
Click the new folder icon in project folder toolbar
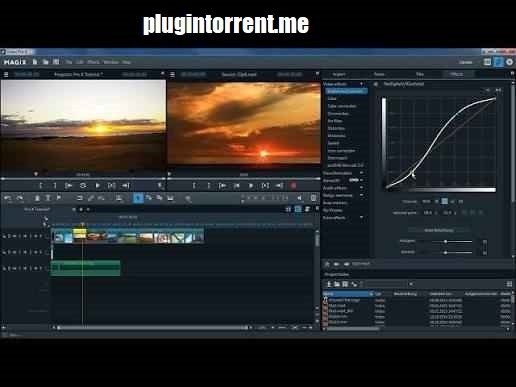[337, 284]
